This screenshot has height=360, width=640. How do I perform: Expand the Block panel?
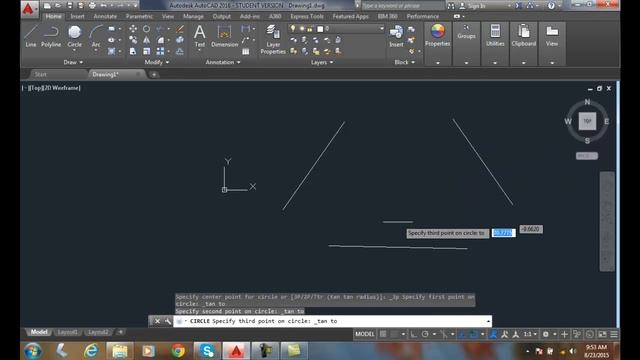[x=404, y=62]
